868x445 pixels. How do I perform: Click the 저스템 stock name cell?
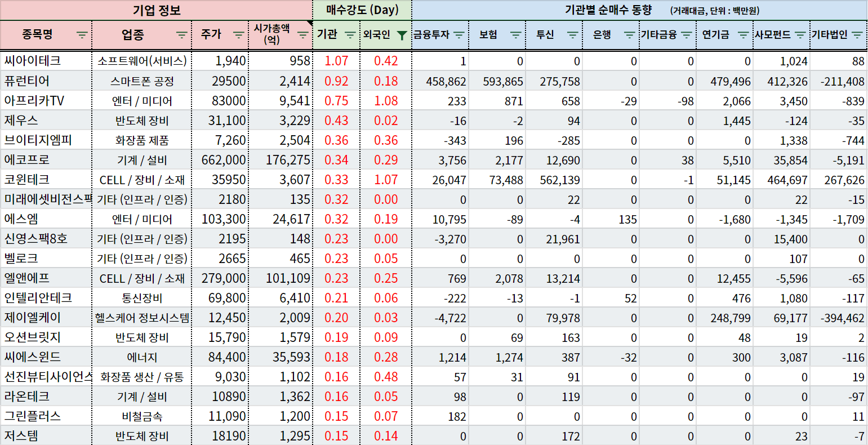(46, 435)
